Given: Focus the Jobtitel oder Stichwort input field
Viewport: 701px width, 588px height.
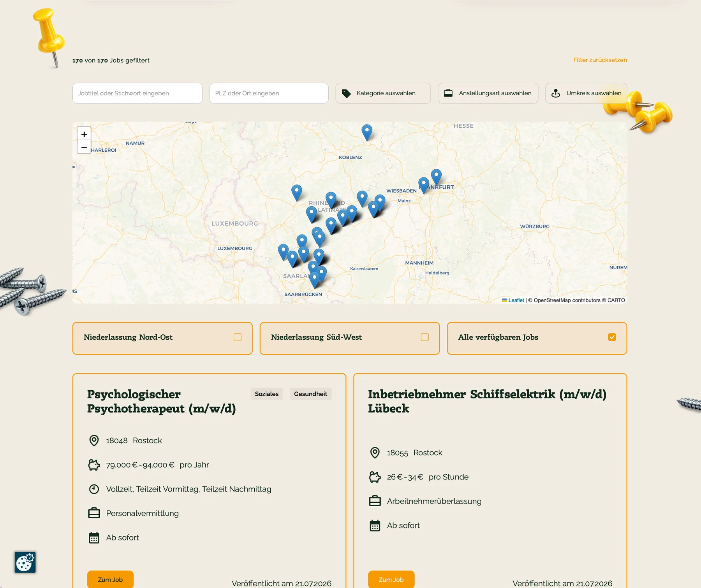Looking at the screenshot, I should click(x=137, y=93).
